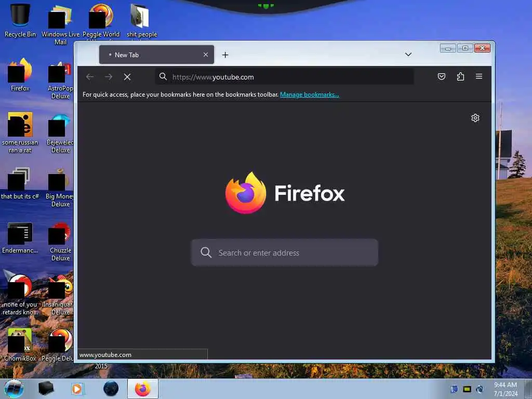Click the www.youtube.com status bar text

(105, 355)
